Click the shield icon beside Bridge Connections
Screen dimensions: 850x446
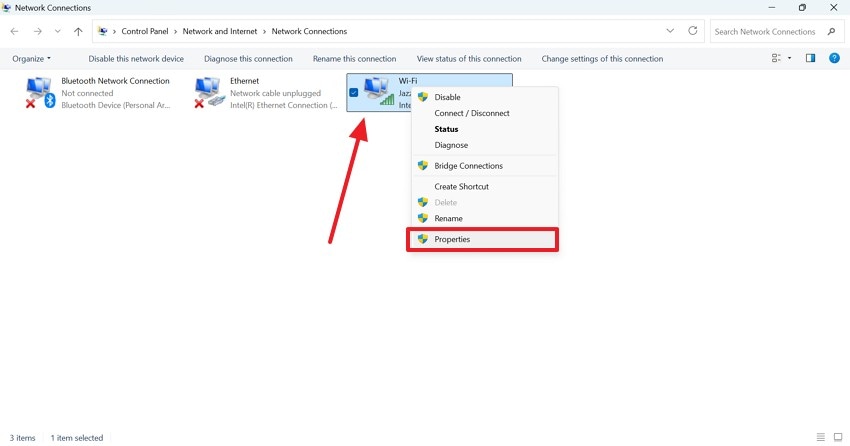[x=423, y=166]
